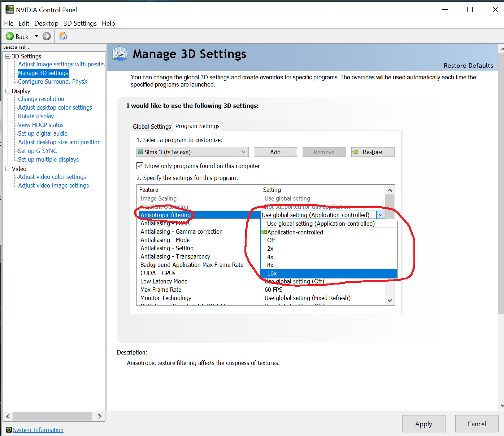Choose 2x in the filtering dropdown
Image resolution: width=504 pixels, height=436 pixels.
tap(329, 248)
